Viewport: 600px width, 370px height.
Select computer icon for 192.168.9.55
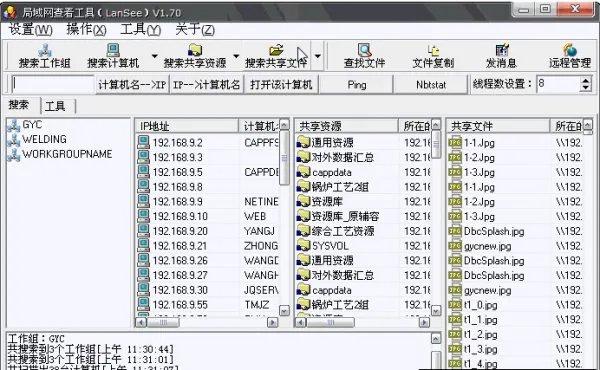(143, 305)
